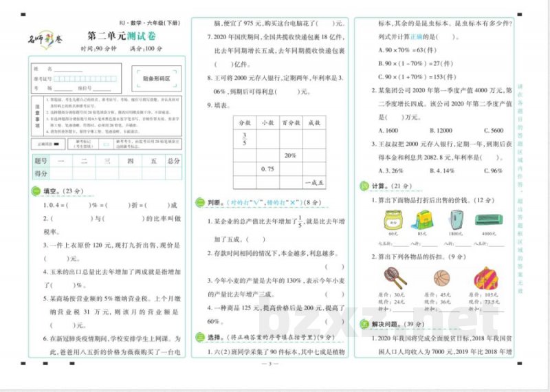Image resolution: width=550 pixels, height=392 pixels.
Task: Click the 注意事项 label
Action: (x=37, y=116)
